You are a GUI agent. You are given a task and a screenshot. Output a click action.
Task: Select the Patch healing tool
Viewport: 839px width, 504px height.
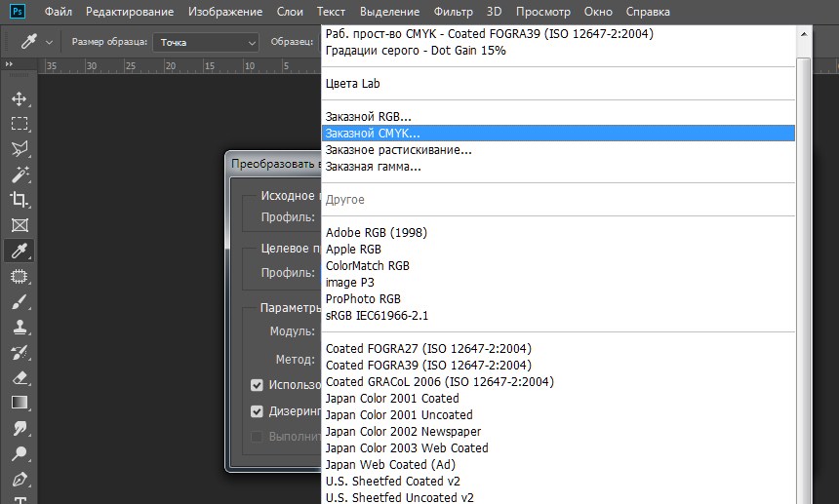(x=20, y=276)
